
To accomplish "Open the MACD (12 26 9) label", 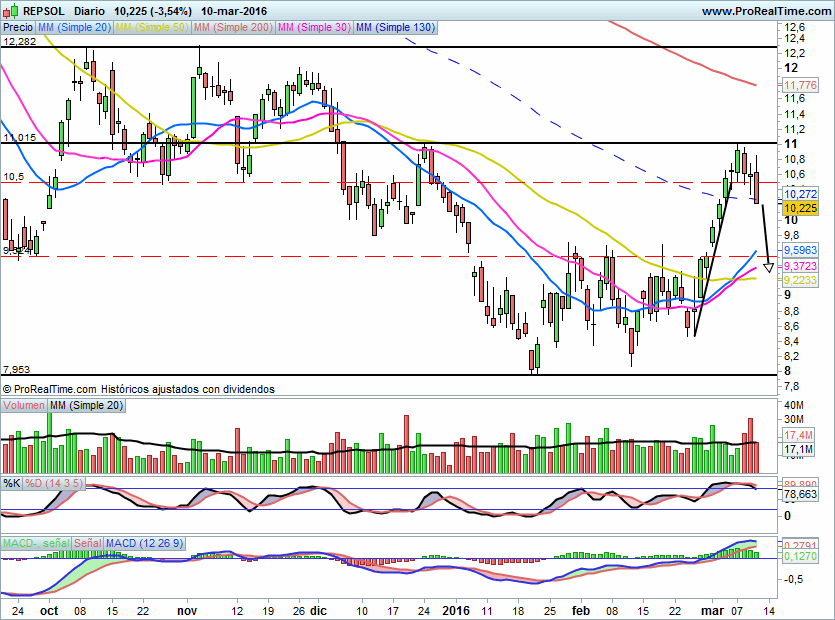I will (144, 543).
